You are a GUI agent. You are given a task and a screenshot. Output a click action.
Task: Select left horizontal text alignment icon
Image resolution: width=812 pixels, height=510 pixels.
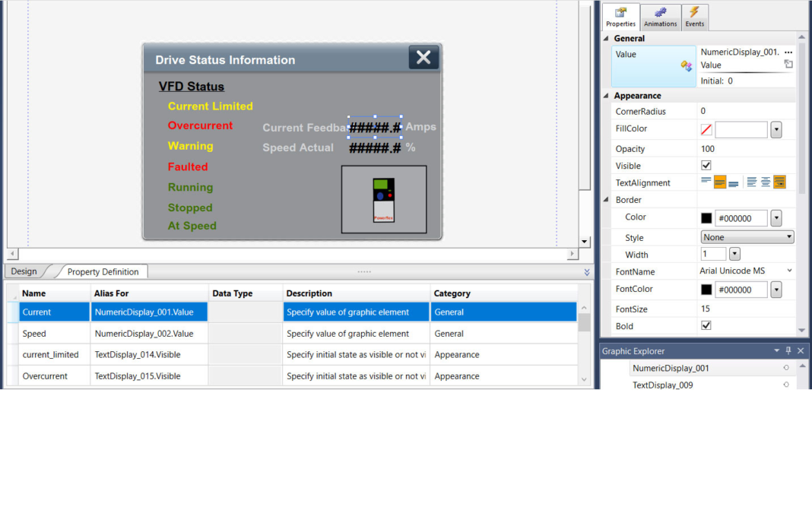(750, 182)
